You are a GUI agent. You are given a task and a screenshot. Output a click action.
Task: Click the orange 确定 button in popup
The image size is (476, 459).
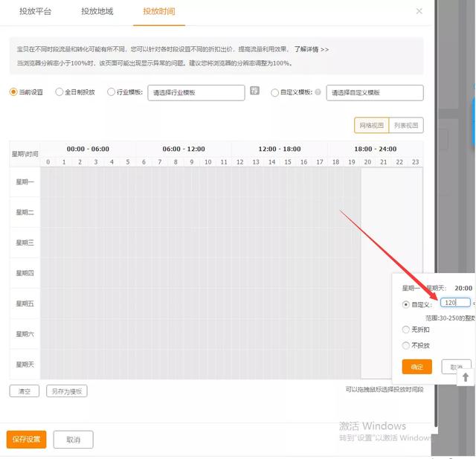416,367
